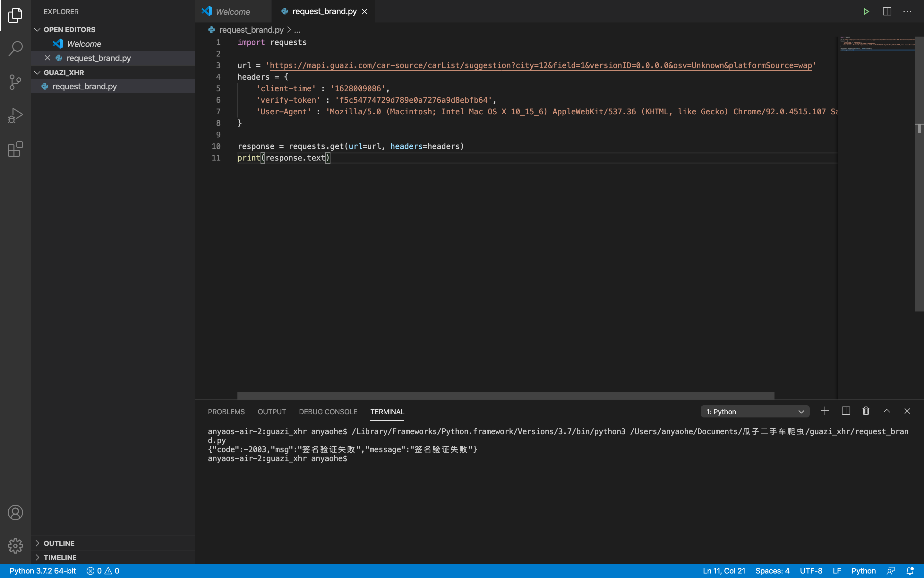
Task: Switch to the Output panel tab
Action: pyautogui.click(x=272, y=412)
